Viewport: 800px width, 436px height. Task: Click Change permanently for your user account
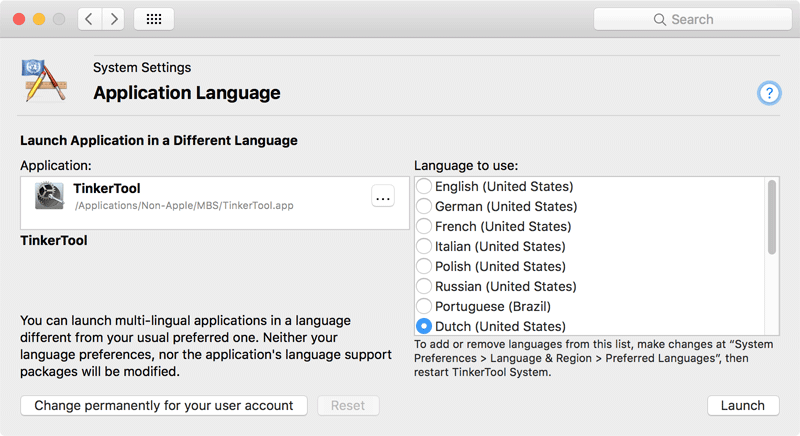point(164,405)
